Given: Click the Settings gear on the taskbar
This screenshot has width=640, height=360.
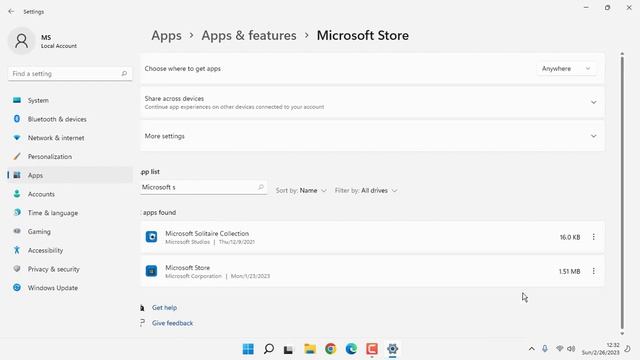Looking at the screenshot, I should pos(392,349).
